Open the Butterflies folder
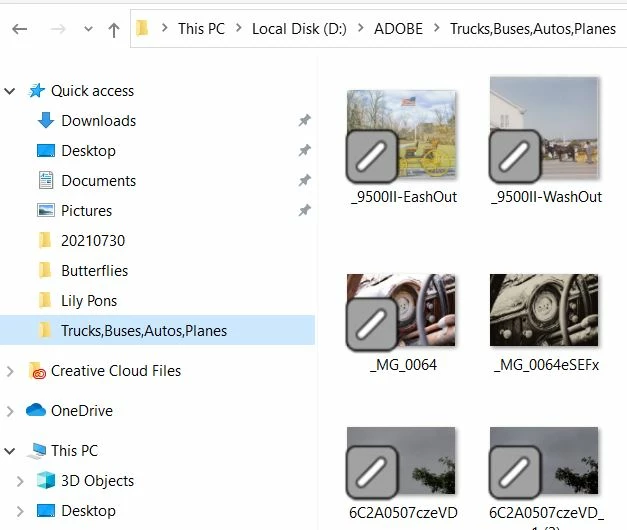627x530 pixels. pyautogui.click(x=94, y=271)
